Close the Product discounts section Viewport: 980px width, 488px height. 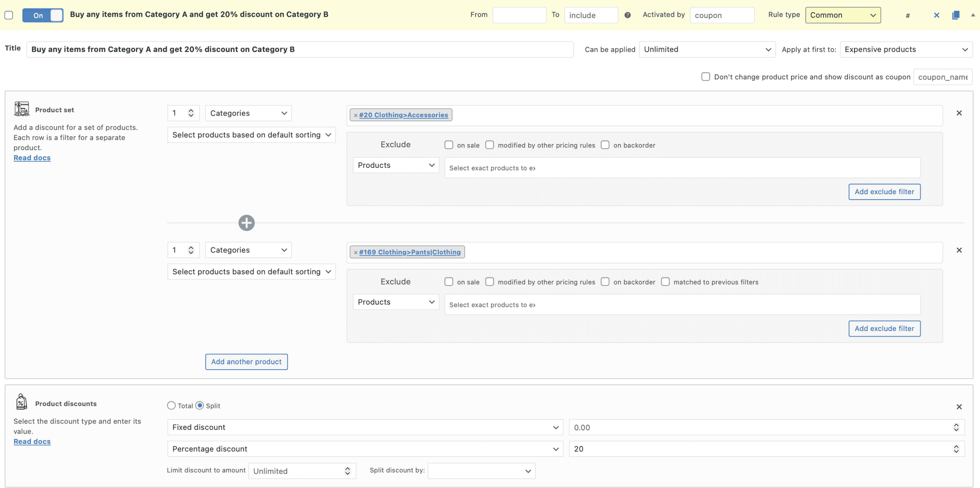tap(959, 407)
